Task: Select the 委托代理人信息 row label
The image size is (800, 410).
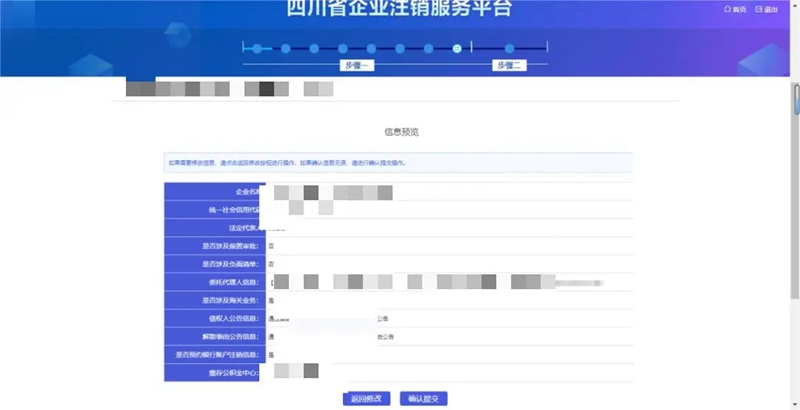Action: click(x=215, y=282)
